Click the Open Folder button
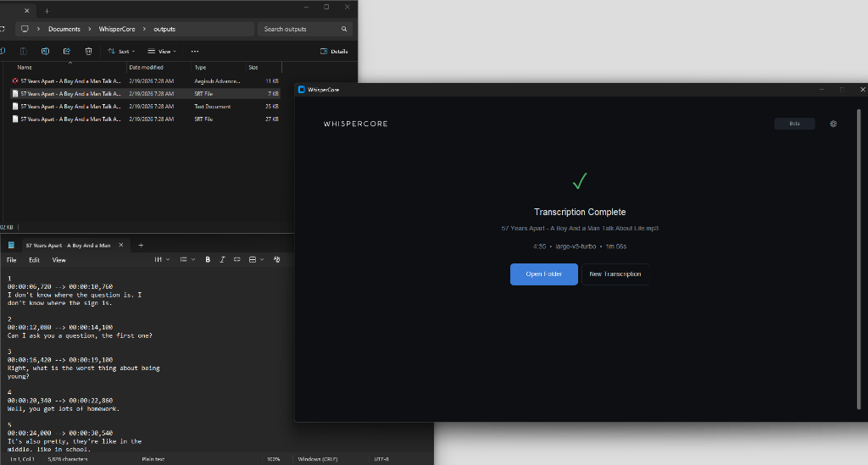868x465 pixels. coord(543,274)
